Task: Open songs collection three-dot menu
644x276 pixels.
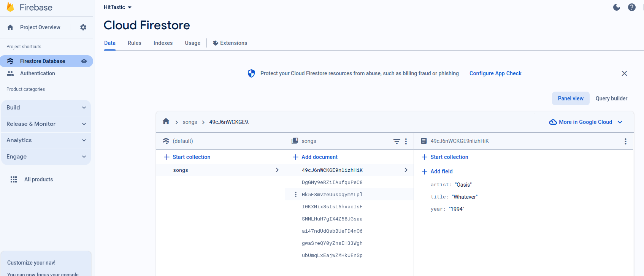Action: pyautogui.click(x=406, y=141)
